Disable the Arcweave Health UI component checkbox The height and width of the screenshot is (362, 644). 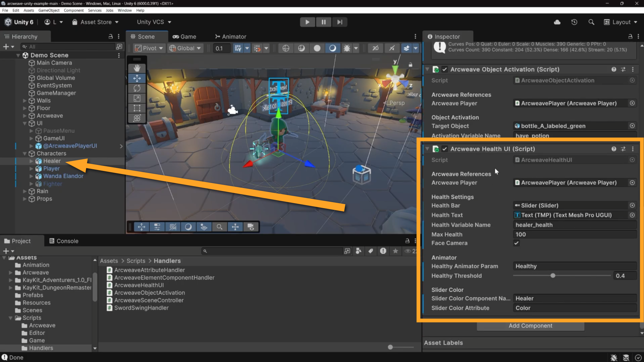point(444,149)
